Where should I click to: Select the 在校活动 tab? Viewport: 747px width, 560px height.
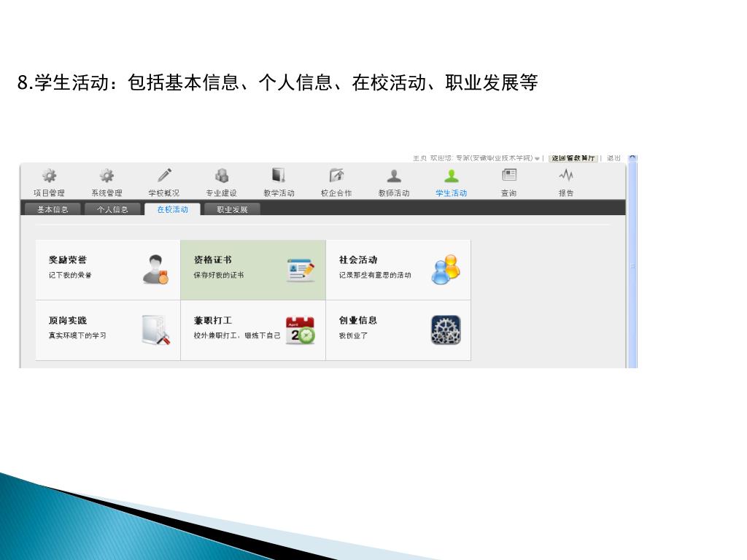172,209
